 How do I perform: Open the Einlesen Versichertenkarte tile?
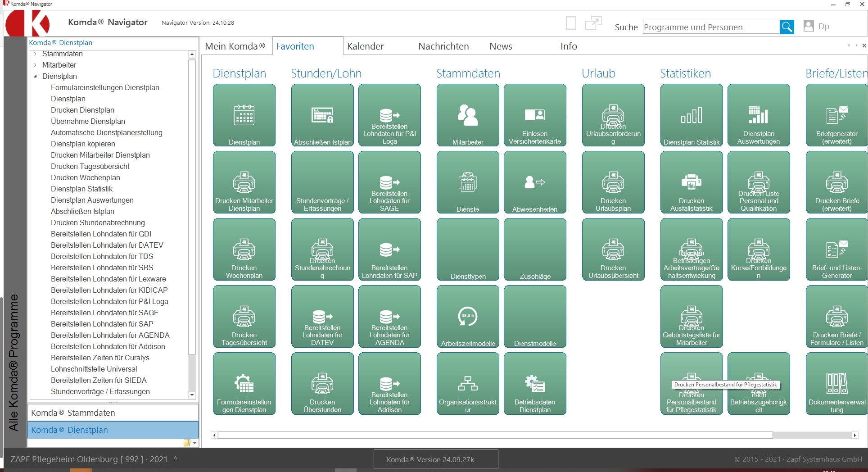535,115
